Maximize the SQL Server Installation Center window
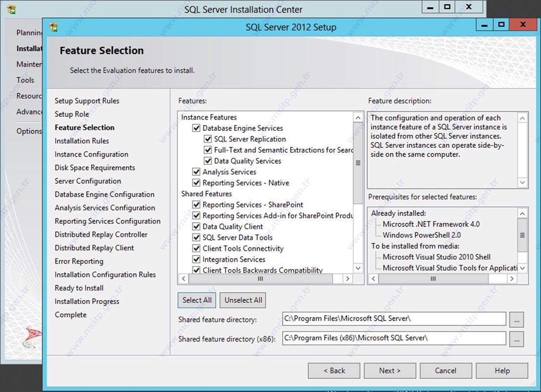 pos(447,7)
